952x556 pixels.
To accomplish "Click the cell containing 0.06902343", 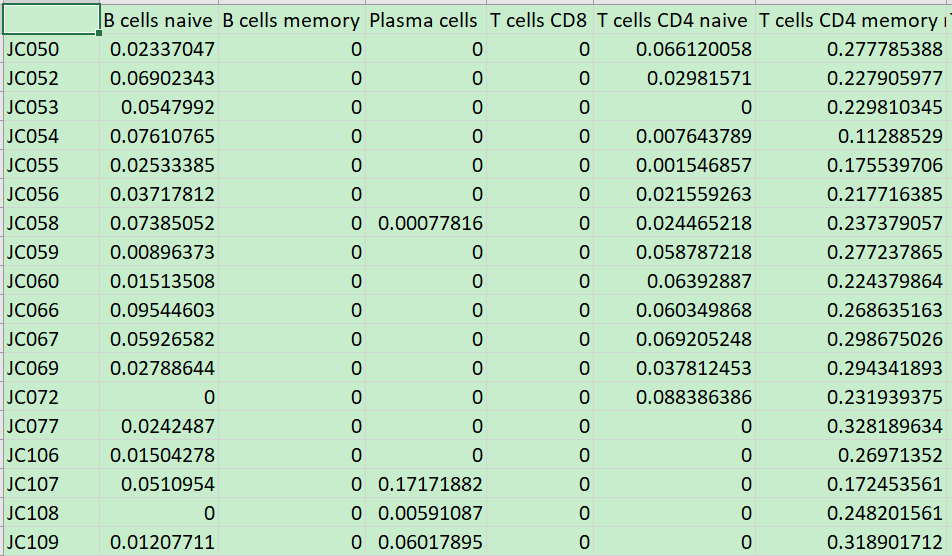I will click(x=159, y=78).
